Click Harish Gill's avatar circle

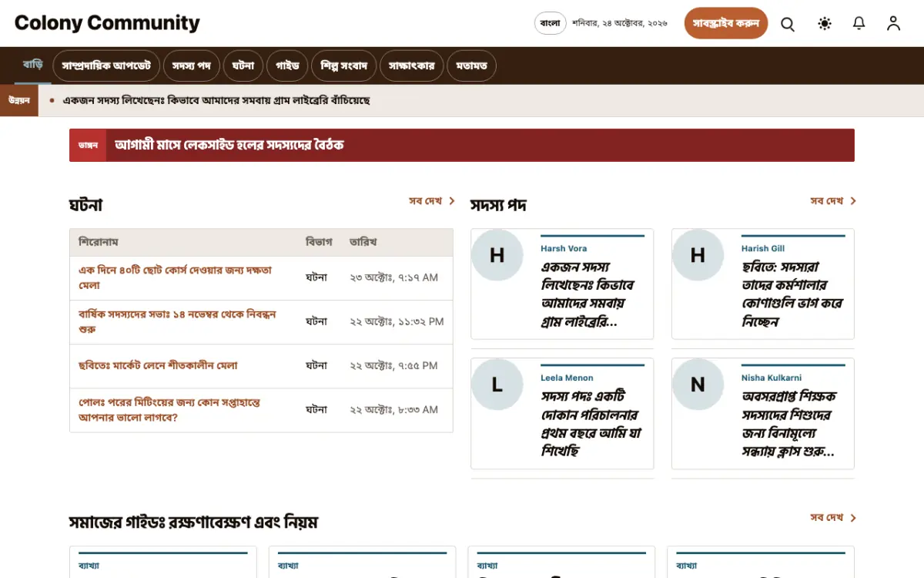[698, 255]
